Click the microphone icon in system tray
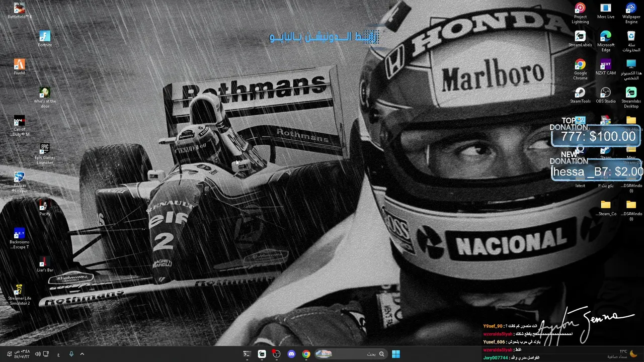This screenshot has height=362, width=644. pyautogui.click(x=71, y=354)
